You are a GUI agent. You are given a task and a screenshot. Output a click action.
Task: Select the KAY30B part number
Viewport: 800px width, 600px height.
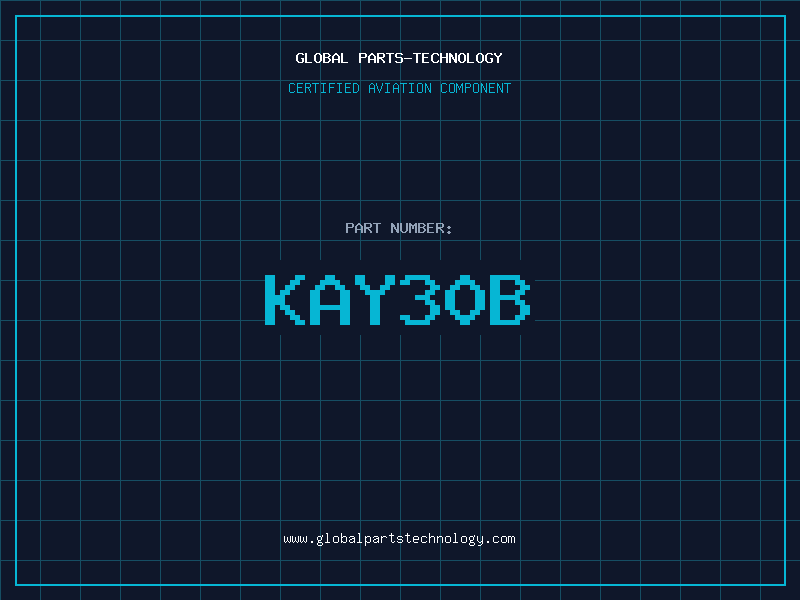click(x=398, y=299)
